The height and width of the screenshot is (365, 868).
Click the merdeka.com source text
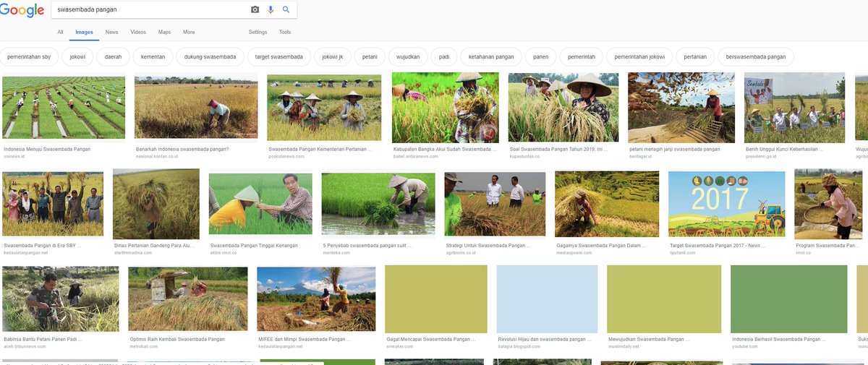point(336,252)
